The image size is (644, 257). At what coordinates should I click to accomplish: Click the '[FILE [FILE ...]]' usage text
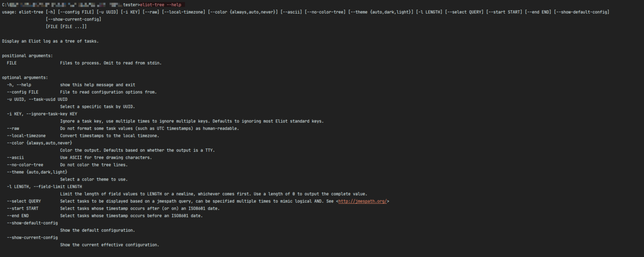pyautogui.click(x=66, y=26)
